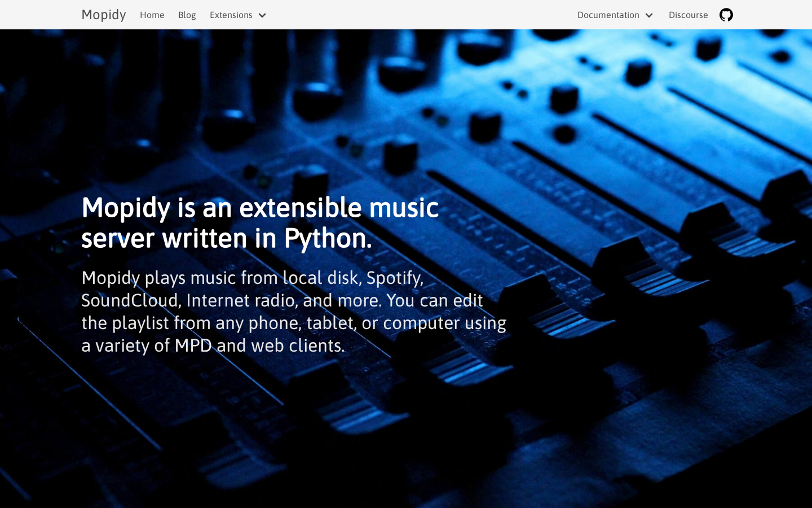Visit the Blog link
Viewport: 812px width, 508px height.
[x=187, y=15]
